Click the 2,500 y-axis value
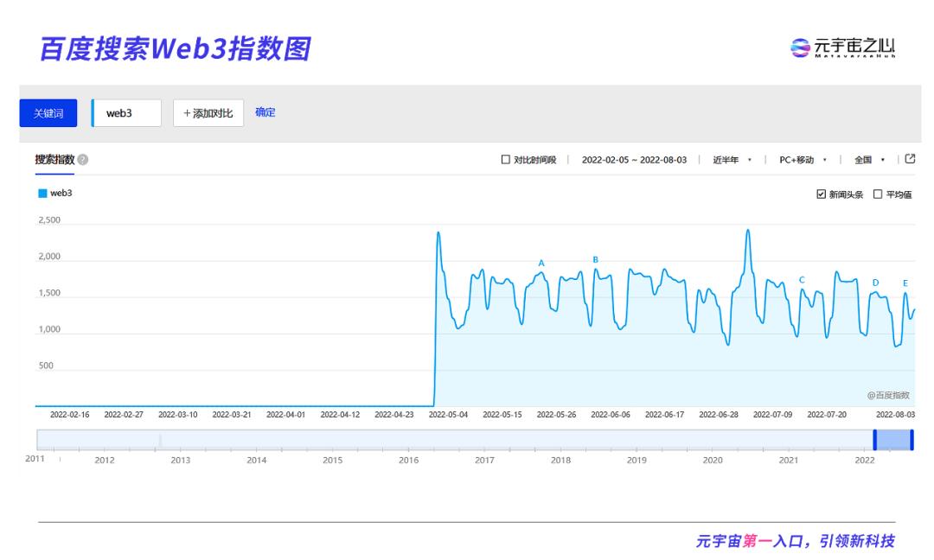Viewport: 934px width, 560px height. point(49,220)
